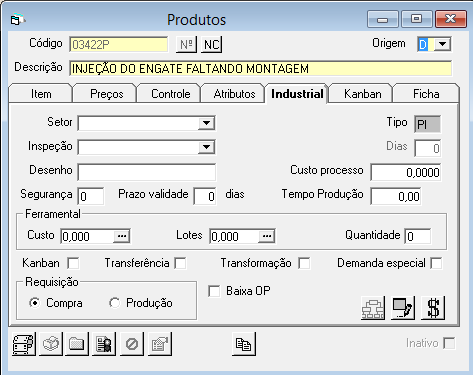This screenshot has height=375, width=473.
Task: Click the NC button
Action: point(212,44)
